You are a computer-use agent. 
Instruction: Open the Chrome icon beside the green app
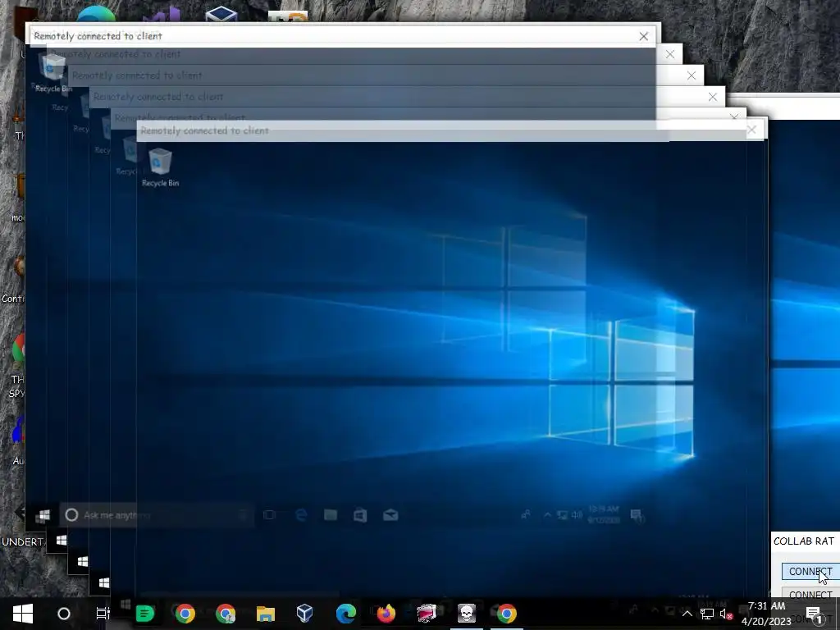[185, 614]
